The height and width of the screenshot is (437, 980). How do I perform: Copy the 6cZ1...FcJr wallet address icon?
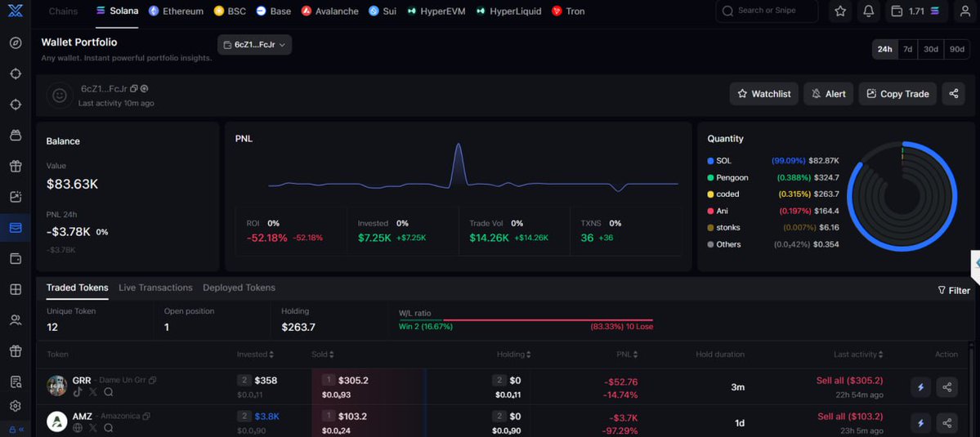(134, 89)
